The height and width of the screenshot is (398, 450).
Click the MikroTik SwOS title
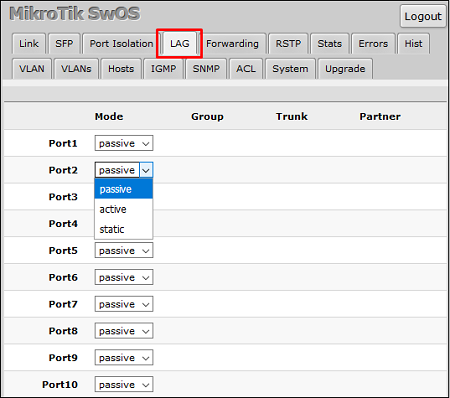pos(75,14)
